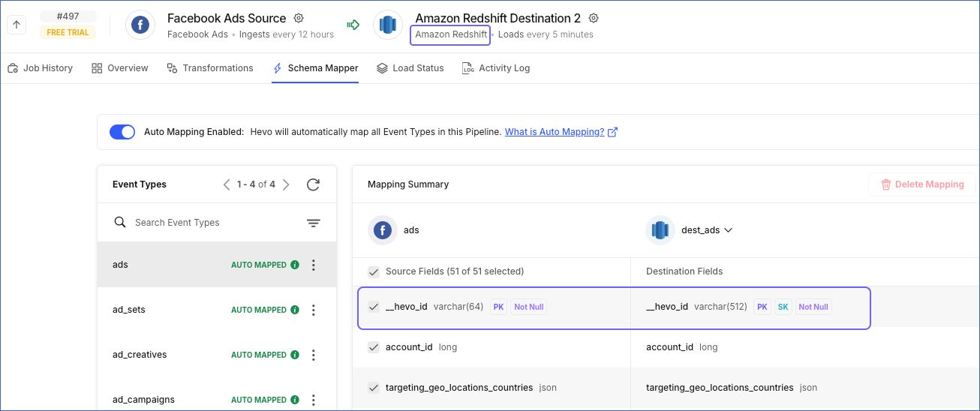Open Amazon Redshift Destination 2 settings gear

coord(594,18)
